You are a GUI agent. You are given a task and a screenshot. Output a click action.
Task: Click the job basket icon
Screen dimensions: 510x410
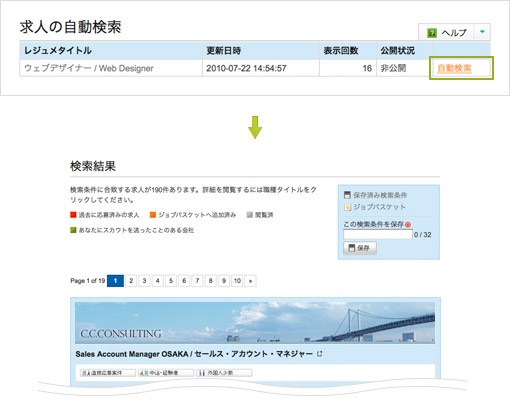tap(347, 207)
